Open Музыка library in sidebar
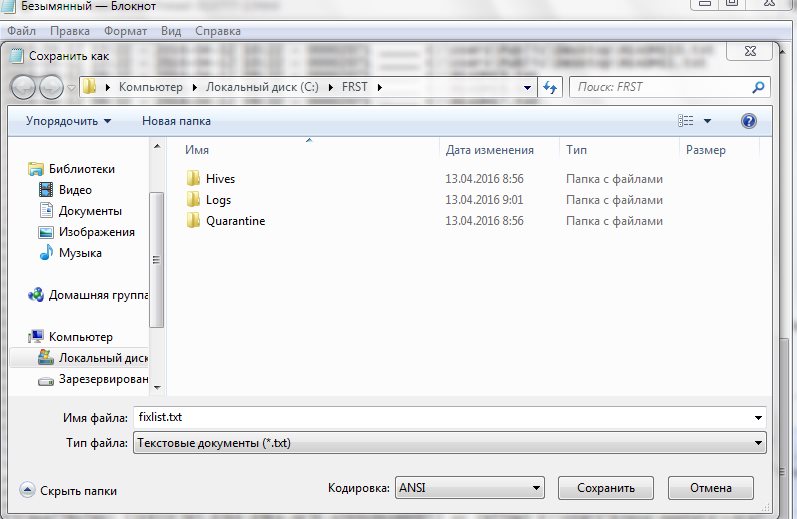 [x=79, y=253]
